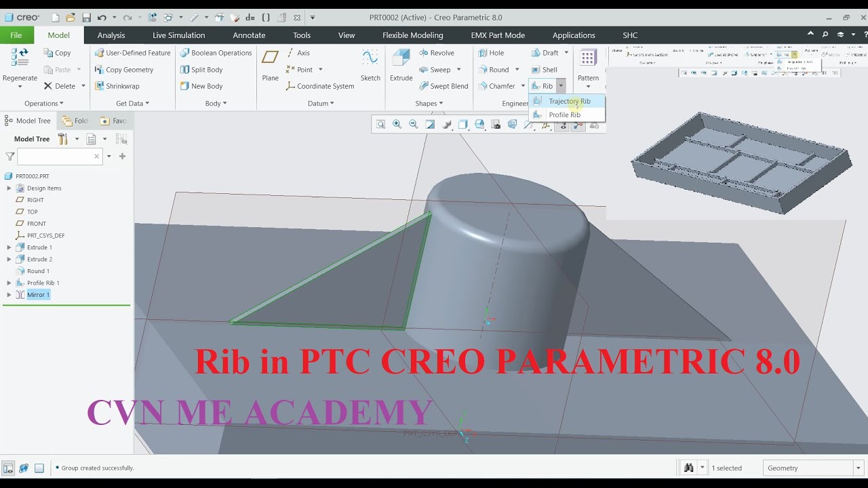Switch to the Favorites panel tab
This screenshot has height=488, width=868.
tap(113, 121)
